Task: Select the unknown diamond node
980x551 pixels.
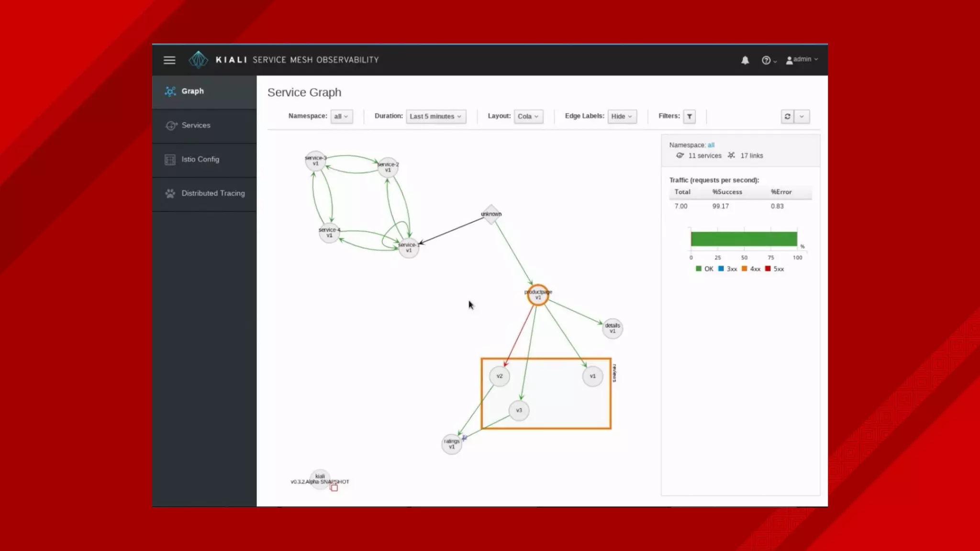Action: coord(491,214)
